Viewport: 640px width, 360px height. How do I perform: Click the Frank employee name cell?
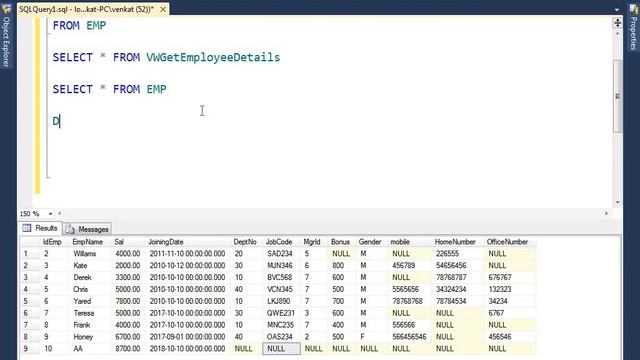click(x=91, y=325)
